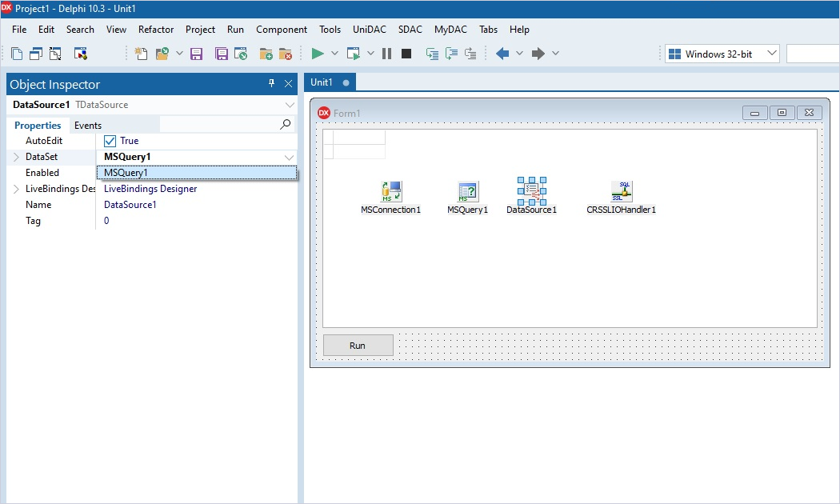Click the DataSource1 component icon
This screenshot has height=504, width=840.
(x=532, y=190)
